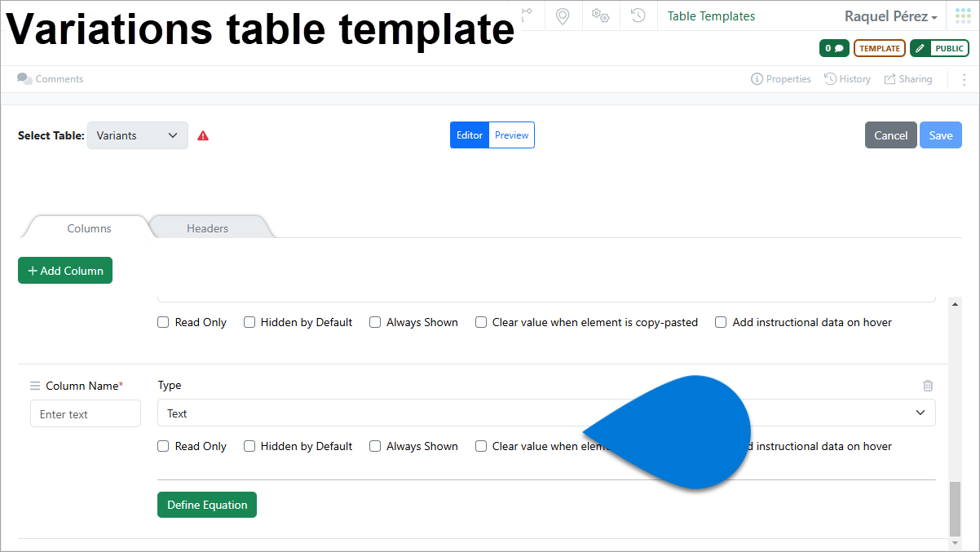Click the comment count badge

point(834,48)
